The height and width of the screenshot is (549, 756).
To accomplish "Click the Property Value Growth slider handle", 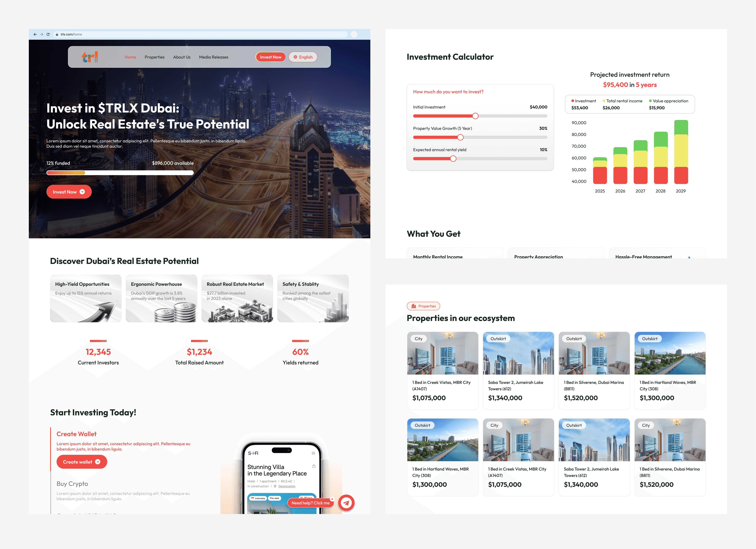I will tap(460, 137).
